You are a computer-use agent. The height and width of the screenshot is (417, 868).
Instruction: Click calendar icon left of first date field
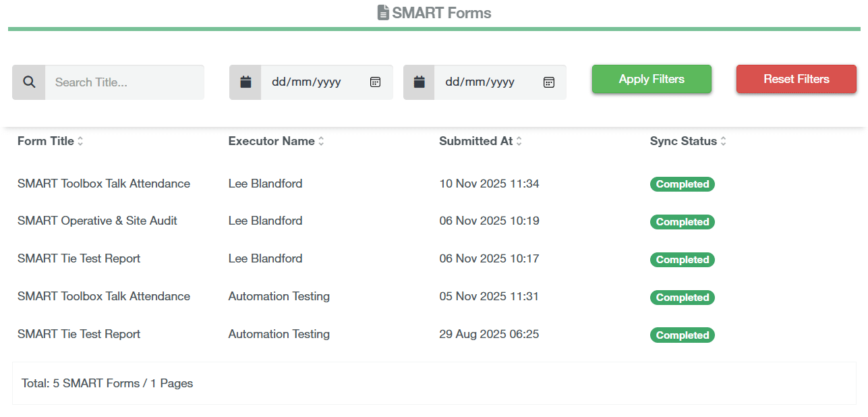[x=245, y=82]
